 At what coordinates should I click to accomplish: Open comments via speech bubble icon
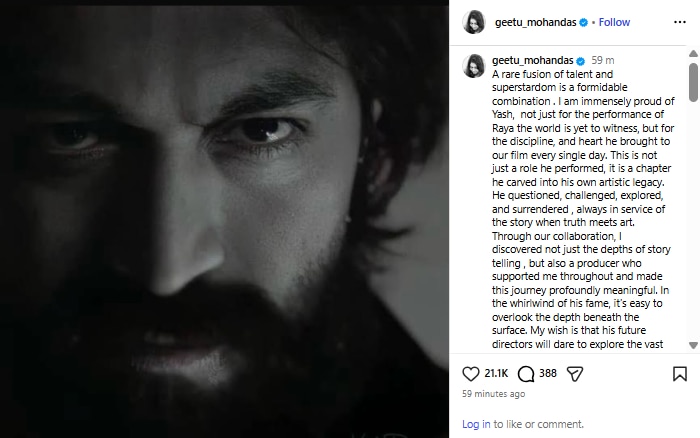(x=527, y=374)
